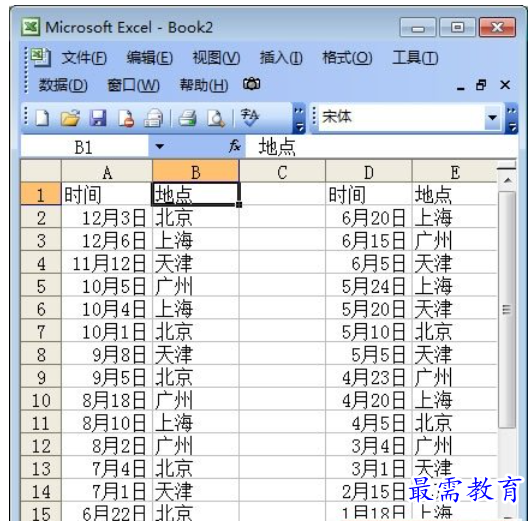
Task: Expand the formatting toolbar options chevron
Action: [512, 119]
